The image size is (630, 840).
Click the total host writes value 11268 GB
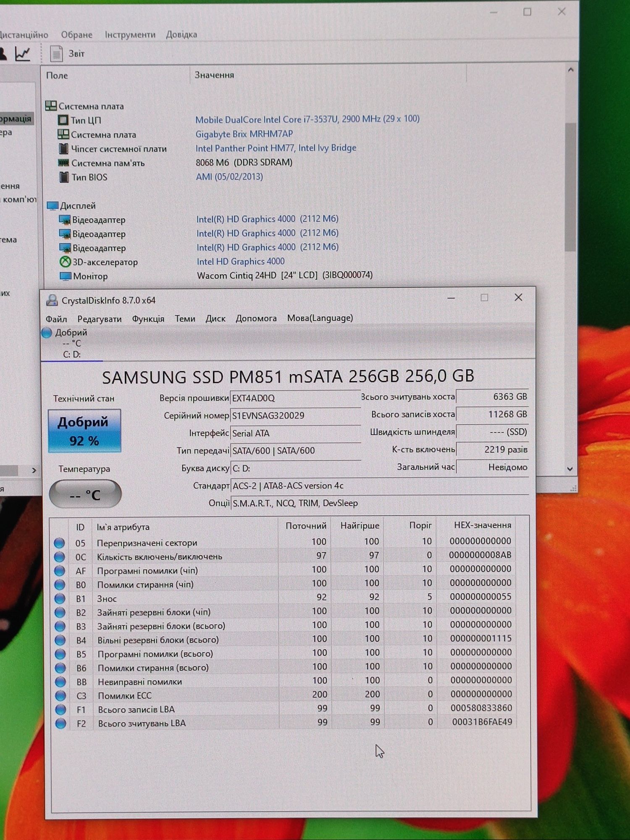click(492, 414)
